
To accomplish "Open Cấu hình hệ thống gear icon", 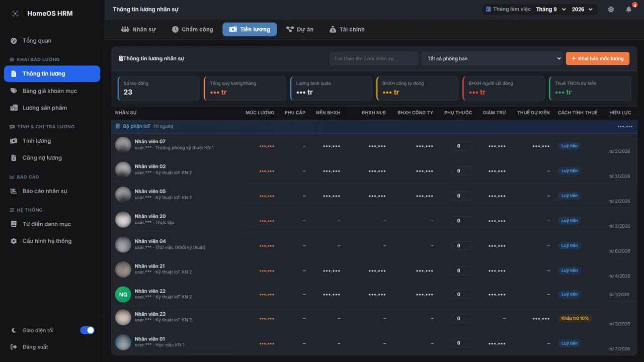I will pos(13,241).
